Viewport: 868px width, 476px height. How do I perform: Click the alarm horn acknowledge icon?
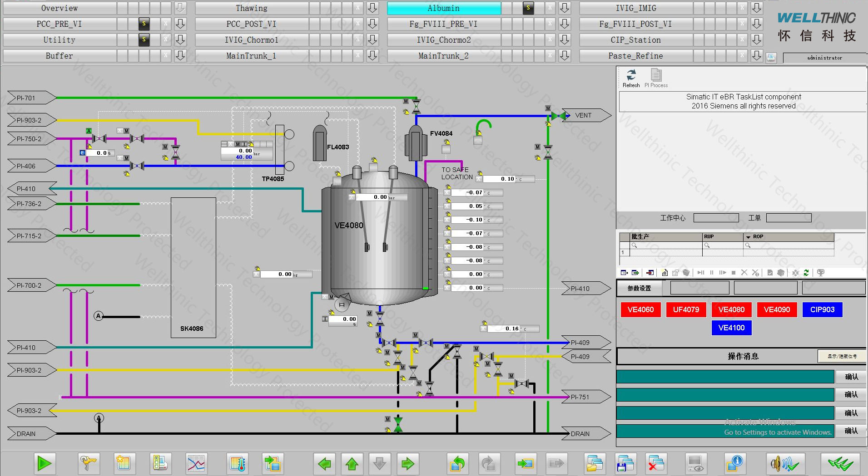[785, 463]
